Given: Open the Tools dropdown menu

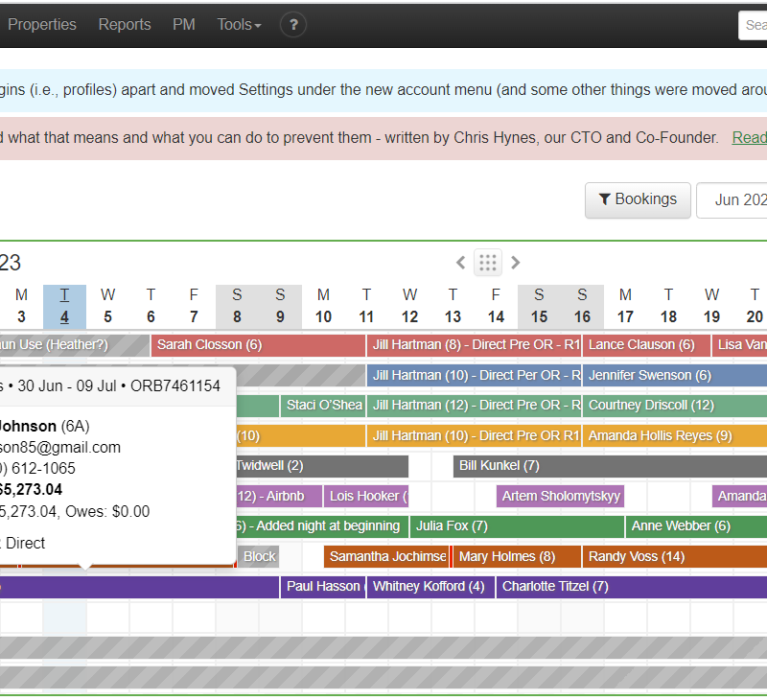Looking at the screenshot, I should click(x=238, y=25).
